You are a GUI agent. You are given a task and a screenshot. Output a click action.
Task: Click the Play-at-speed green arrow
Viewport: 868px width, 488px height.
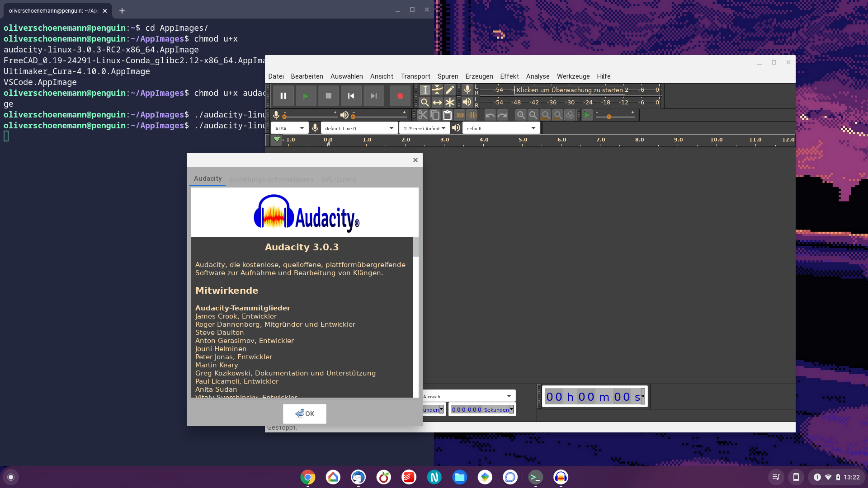click(587, 115)
